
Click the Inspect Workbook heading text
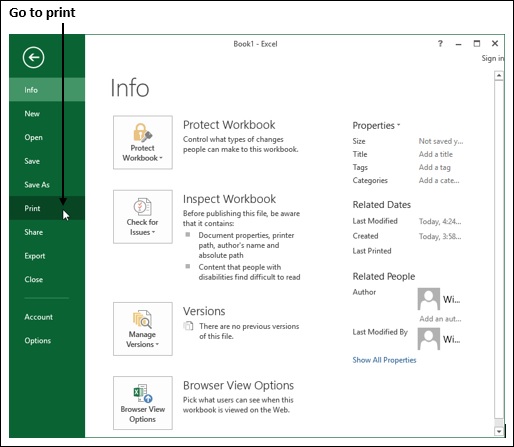(229, 199)
